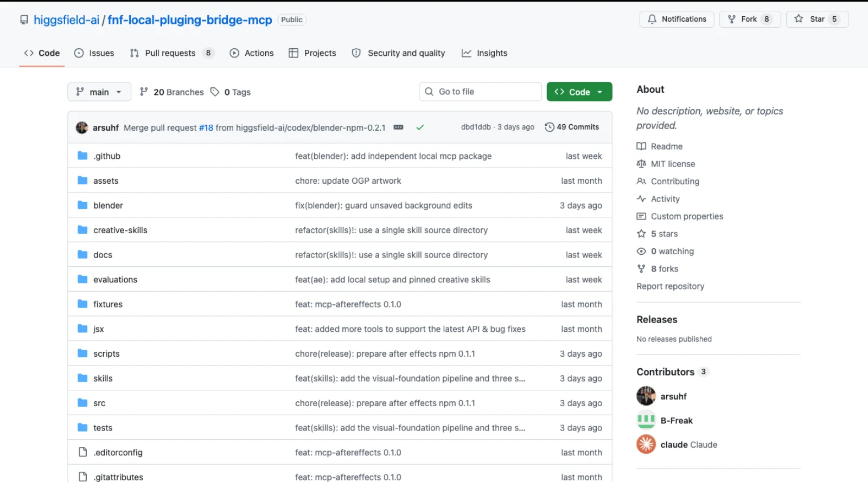Click the evaluations folder icon
The image size is (868, 482).
tap(82, 279)
